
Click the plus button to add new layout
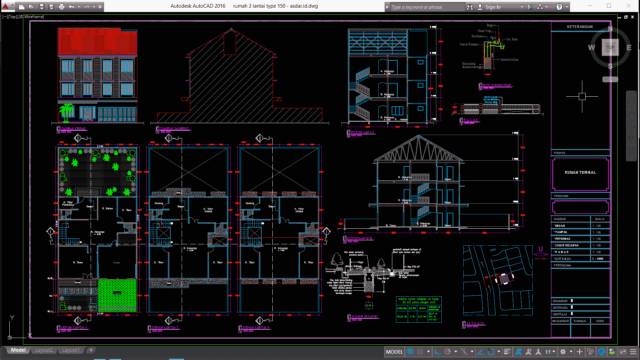pos(91,350)
